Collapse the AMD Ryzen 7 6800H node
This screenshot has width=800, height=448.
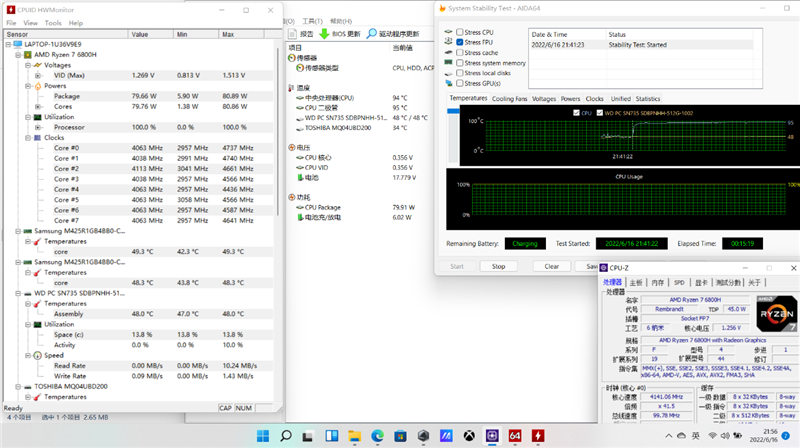pos(18,55)
